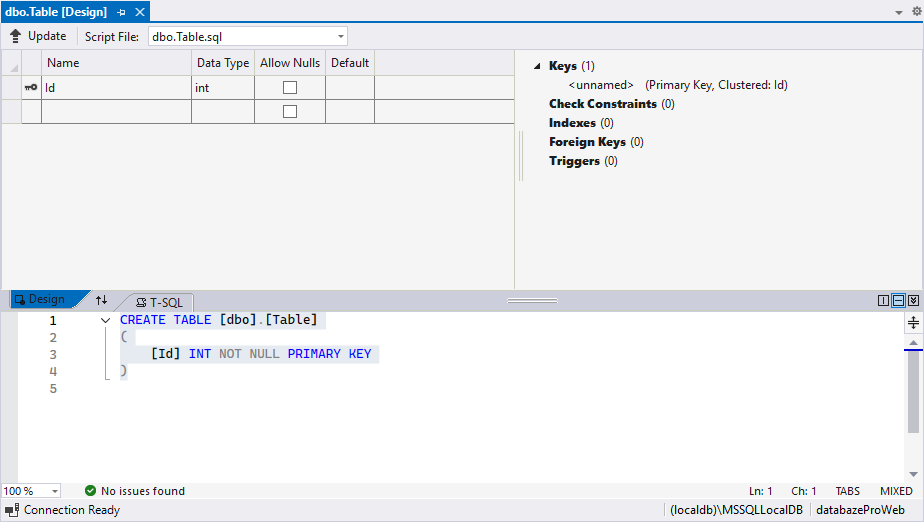Click line number 5 in editor

(x=53, y=388)
